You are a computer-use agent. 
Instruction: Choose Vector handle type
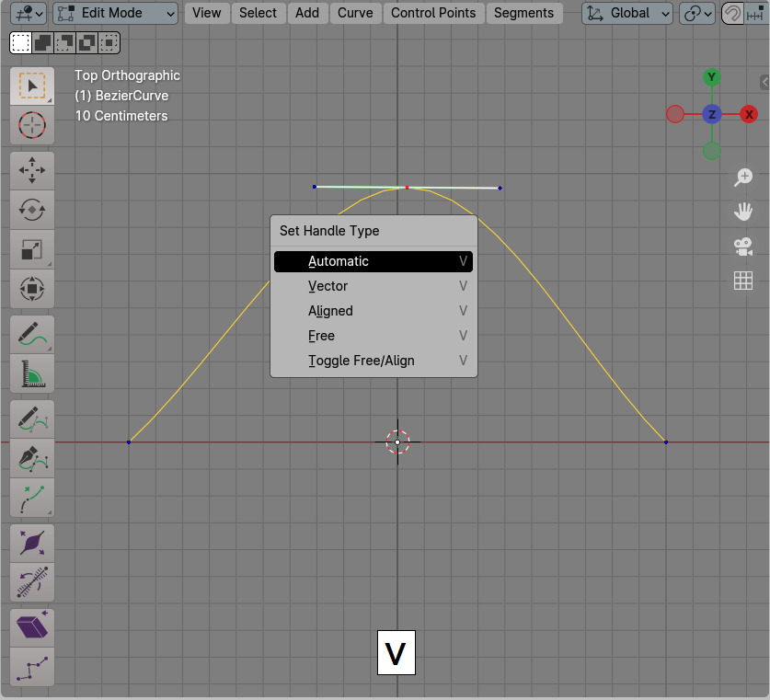point(374,286)
